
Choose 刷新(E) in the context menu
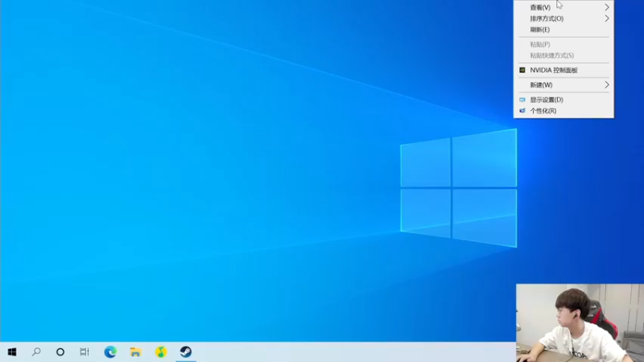click(563, 30)
